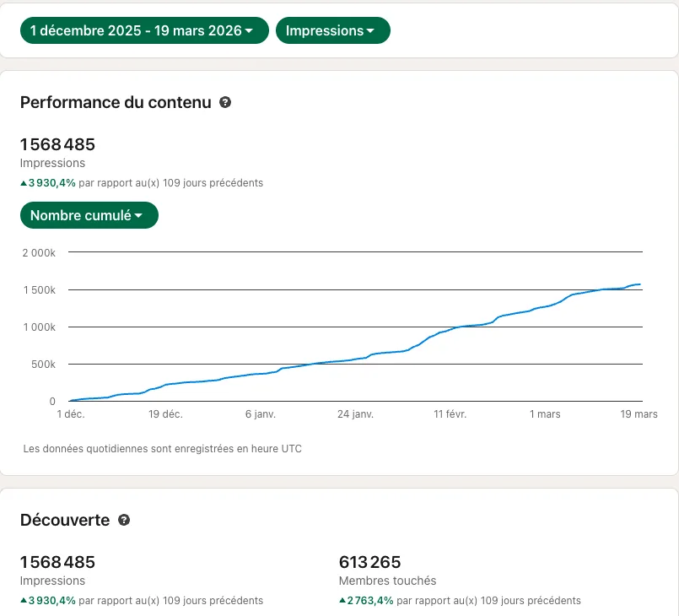This screenshot has height=616, width=679.
Task: Click the 11 févr. axis label
Action: (450, 414)
